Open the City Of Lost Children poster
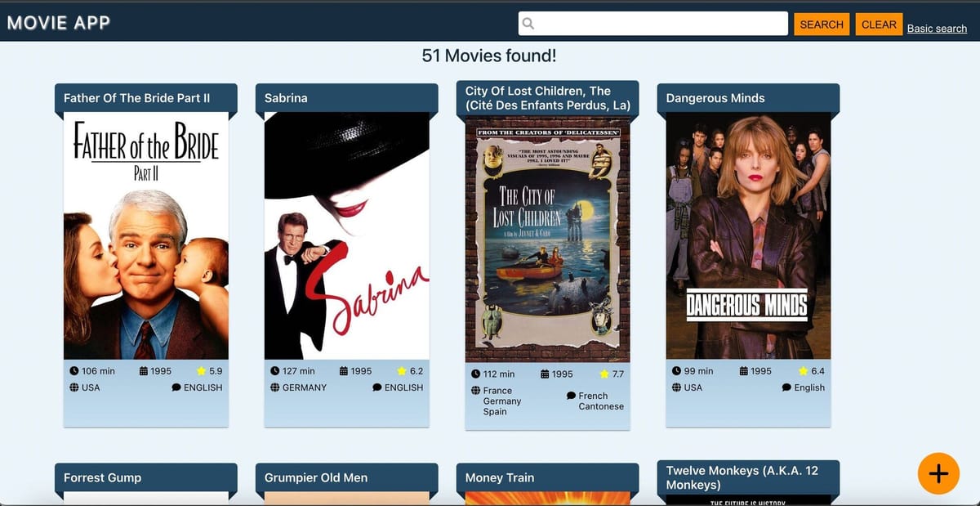Image resolution: width=980 pixels, height=506 pixels. tap(547, 240)
